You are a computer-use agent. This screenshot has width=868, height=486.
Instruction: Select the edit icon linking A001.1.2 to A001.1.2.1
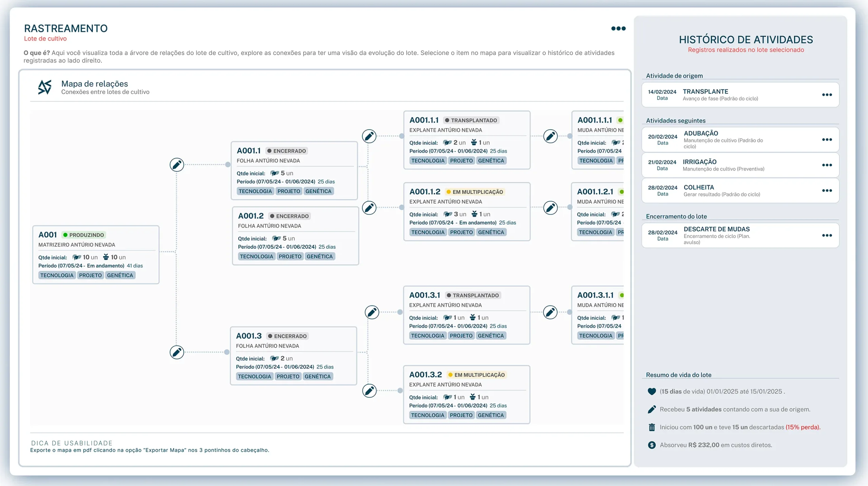[x=551, y=208]
